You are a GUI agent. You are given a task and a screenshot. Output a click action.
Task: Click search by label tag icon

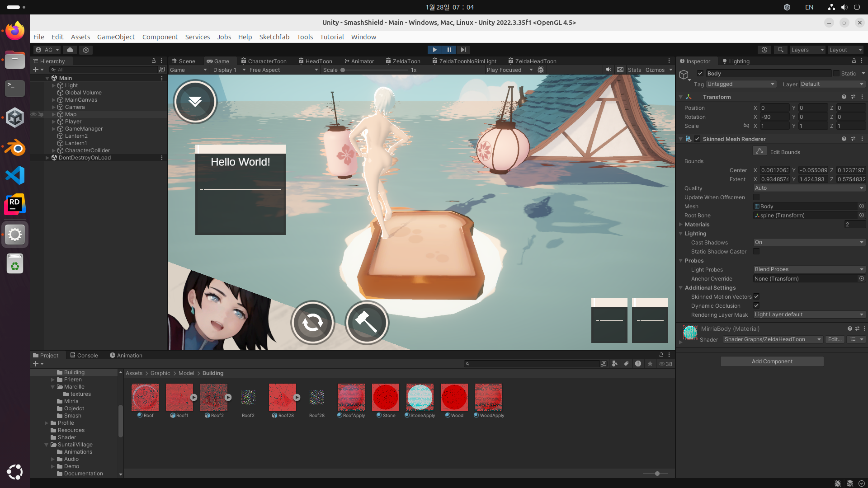click(626, 364)
